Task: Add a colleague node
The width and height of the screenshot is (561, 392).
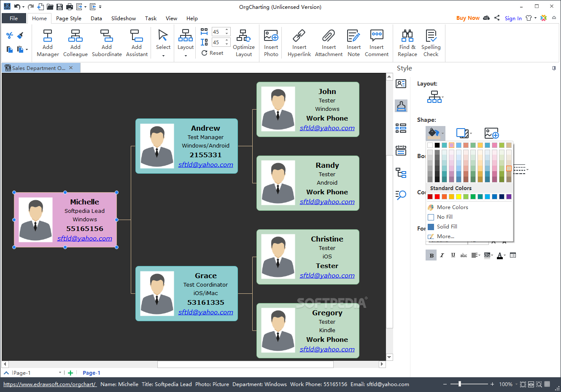Action: [76, 43]
